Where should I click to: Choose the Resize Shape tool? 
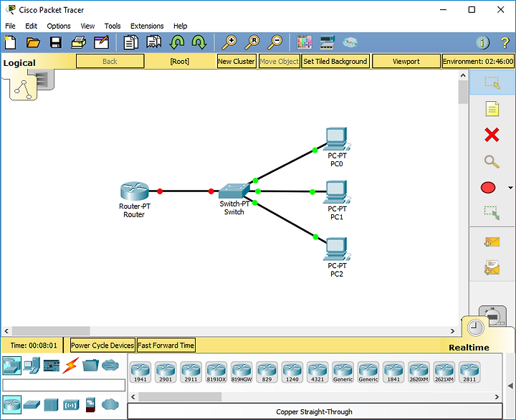pyautogui.click(x=492, y=213)
